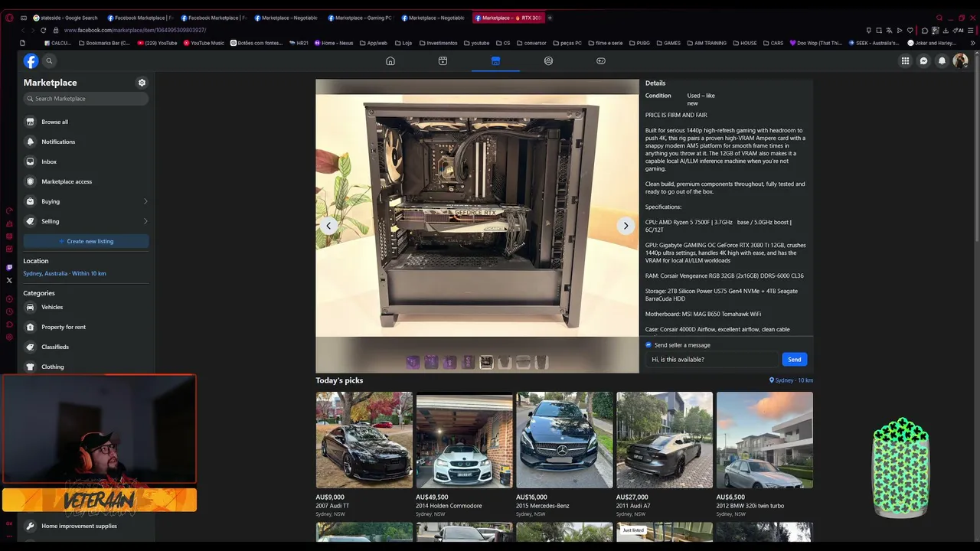Open Marketplace Notifications in sidebar
980x551 pixels.
[x=86, y=142]
